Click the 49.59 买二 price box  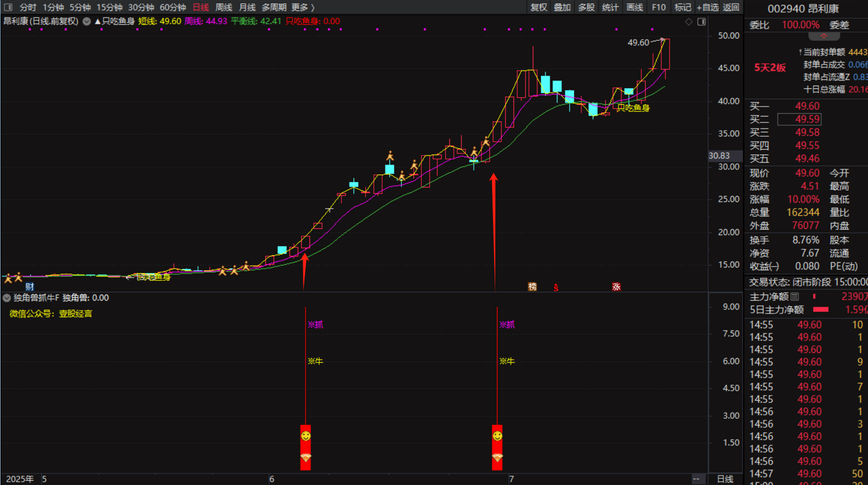(799, 119)
